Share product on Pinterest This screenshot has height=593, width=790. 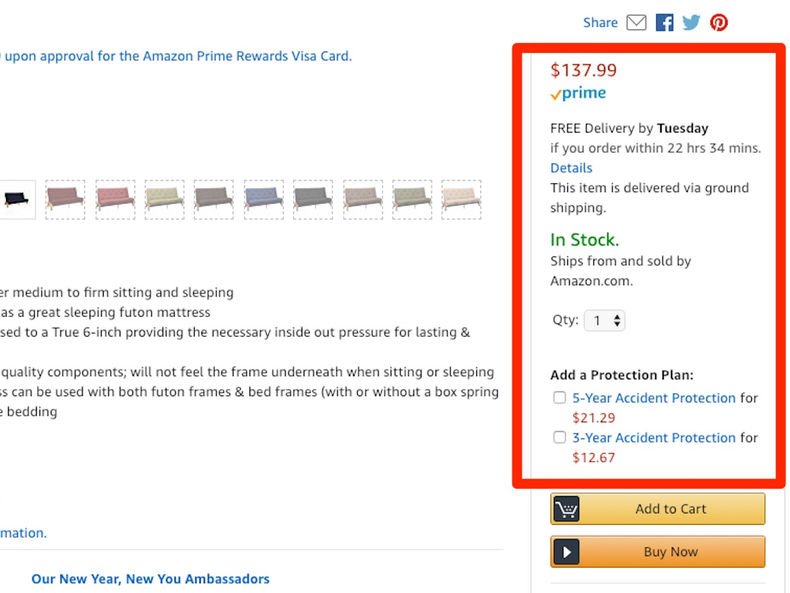pos(718,22)
